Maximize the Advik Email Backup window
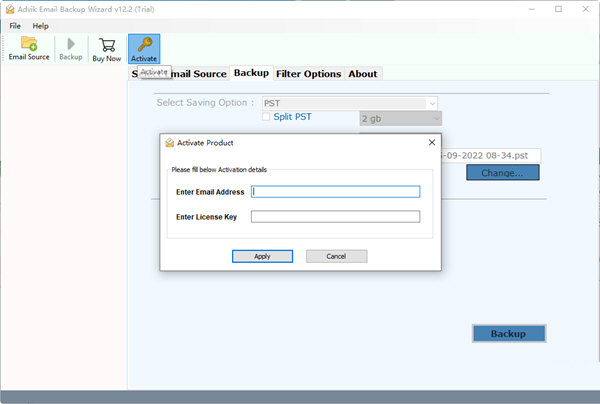The height and width of the screenshot is (404, 600). (x=558, y=9)
